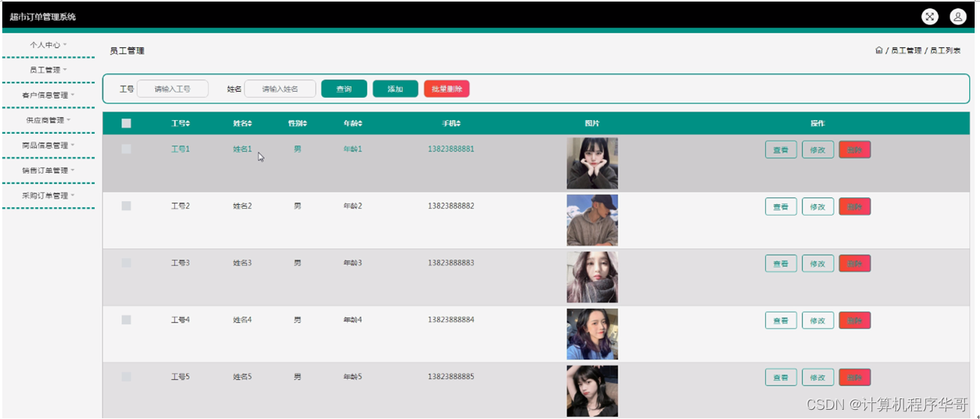Delete employee 工号2 row
Viewport: 980px width, 419px height.
coord(855,206)
